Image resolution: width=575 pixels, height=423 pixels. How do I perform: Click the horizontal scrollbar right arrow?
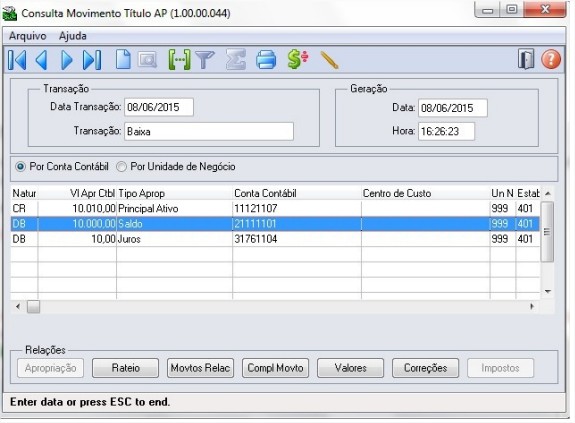pos(532,306)
